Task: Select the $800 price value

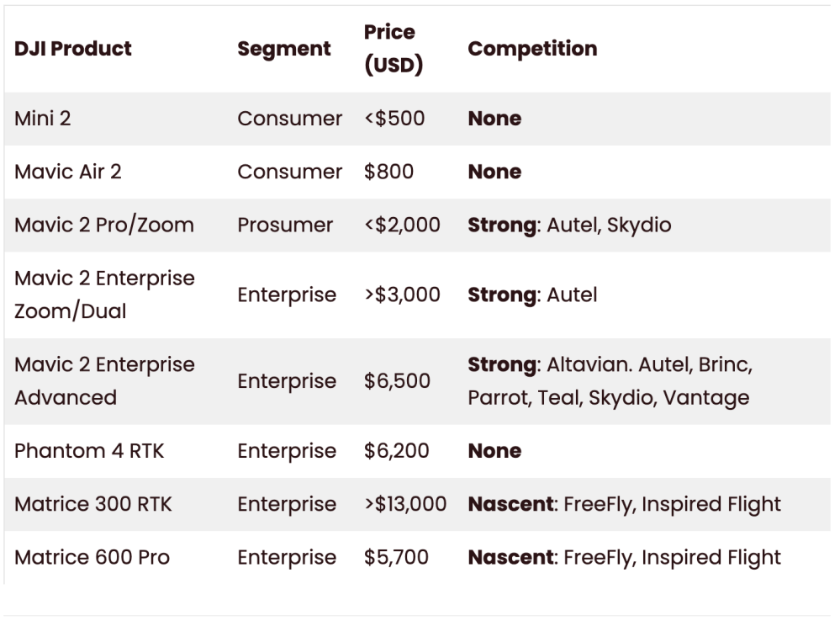Action: click(x=388, y=172)
